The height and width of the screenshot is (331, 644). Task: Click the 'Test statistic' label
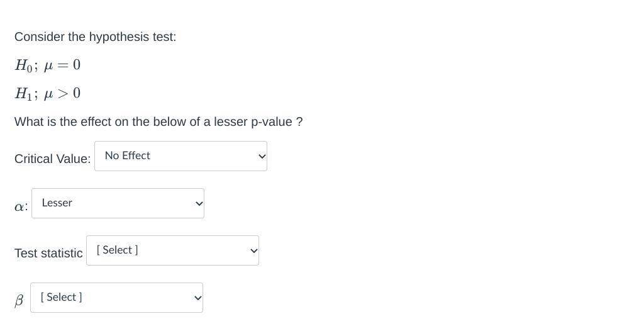[48, 254]
